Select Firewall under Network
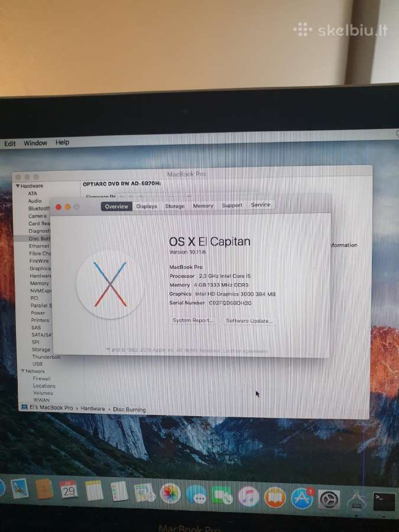Viewport: 399px width, 532px height. [x=42, y=378]
